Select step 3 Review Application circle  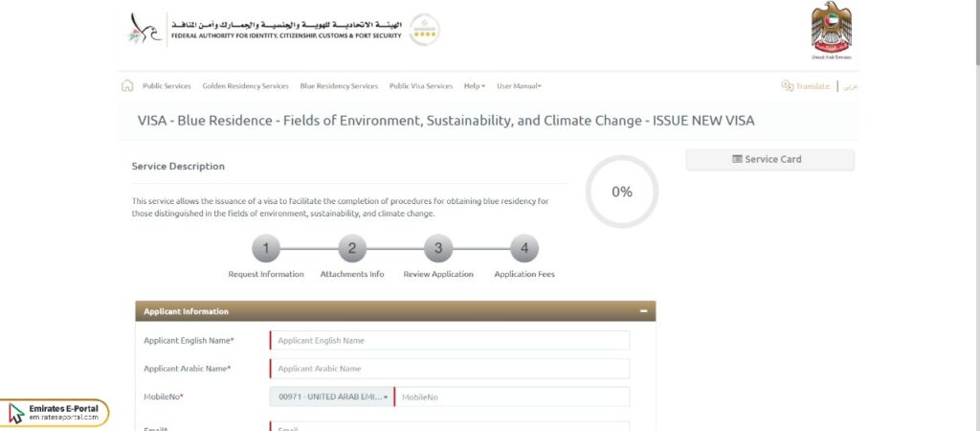(438, 248)
